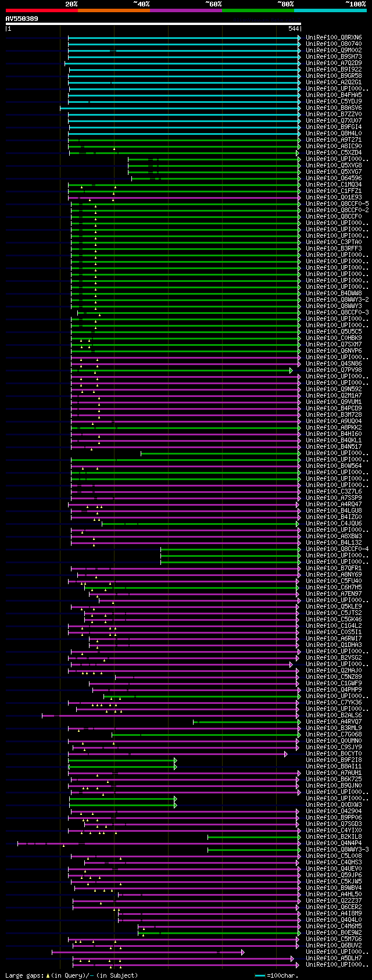Image resolution: width=372 pixels, height=980 pixels.
Task: Select hit UniRef100_Q5U5C5
Action: (334, 331)
